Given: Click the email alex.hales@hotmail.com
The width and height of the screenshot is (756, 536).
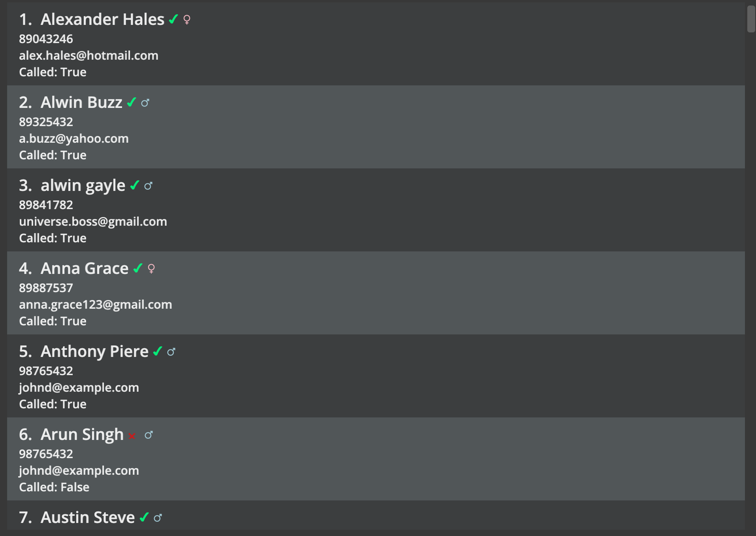Looking at the screenshot, I should 88,55.
